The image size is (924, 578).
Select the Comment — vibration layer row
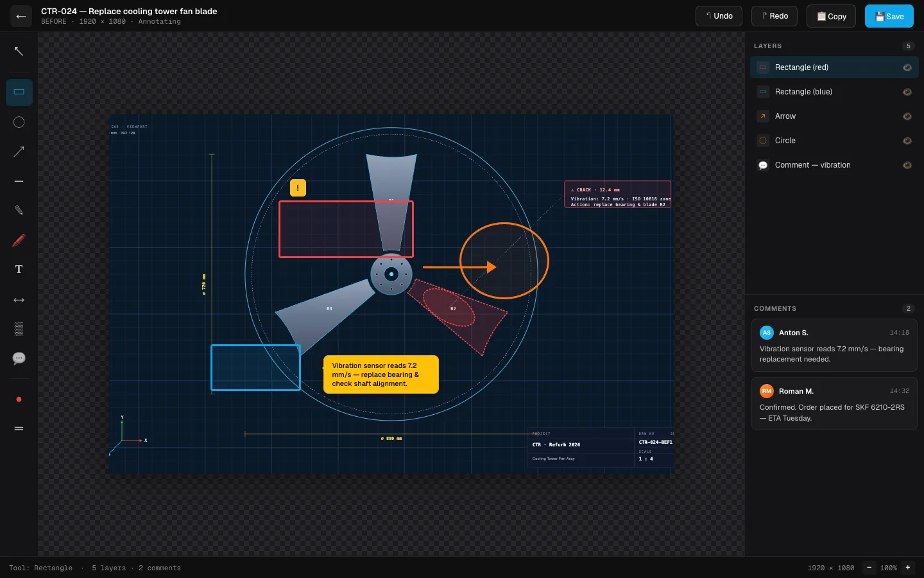(x=834, y=165)
